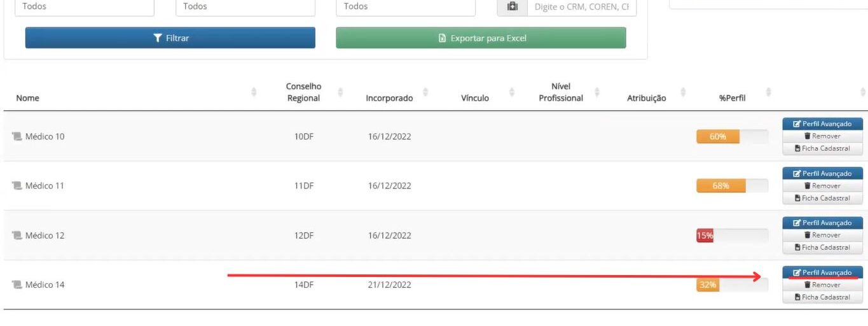Sort by Incorporado date column arrows
This screenshot has width=868, height=326.
click(x=425, y=92)
